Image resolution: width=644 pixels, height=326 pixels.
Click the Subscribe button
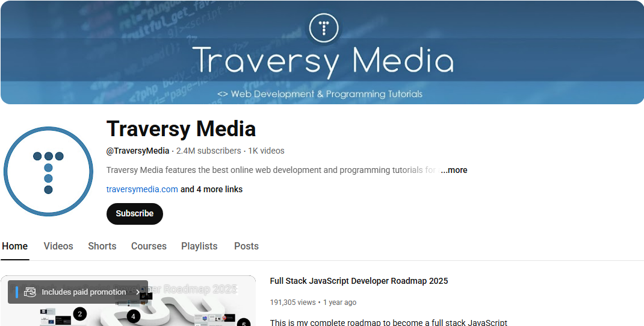click(135, 214)
